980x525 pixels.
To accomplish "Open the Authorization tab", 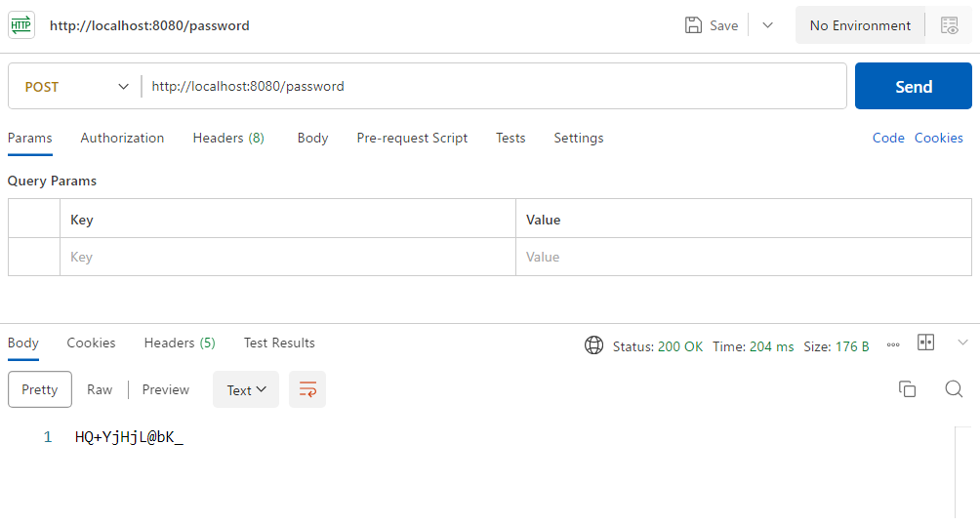I will 122,138.
